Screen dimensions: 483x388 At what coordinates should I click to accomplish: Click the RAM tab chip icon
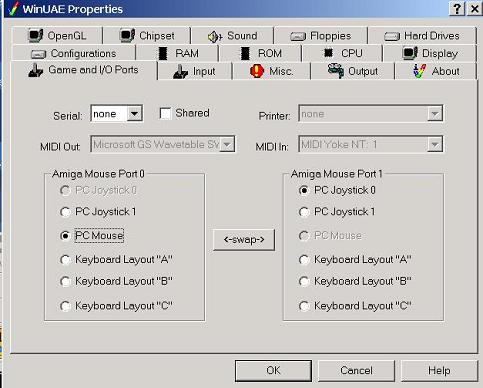[163, 53]
